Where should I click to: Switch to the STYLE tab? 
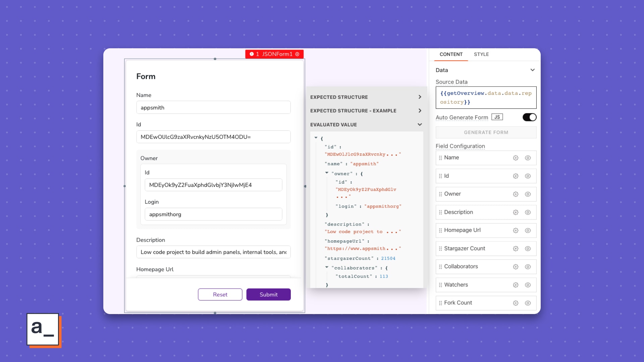click(x=481, y=54)
